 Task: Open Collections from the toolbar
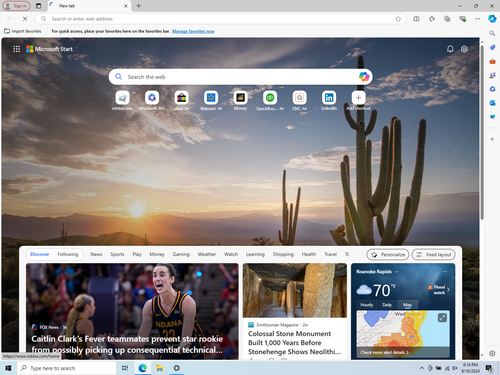coord(447,19)
